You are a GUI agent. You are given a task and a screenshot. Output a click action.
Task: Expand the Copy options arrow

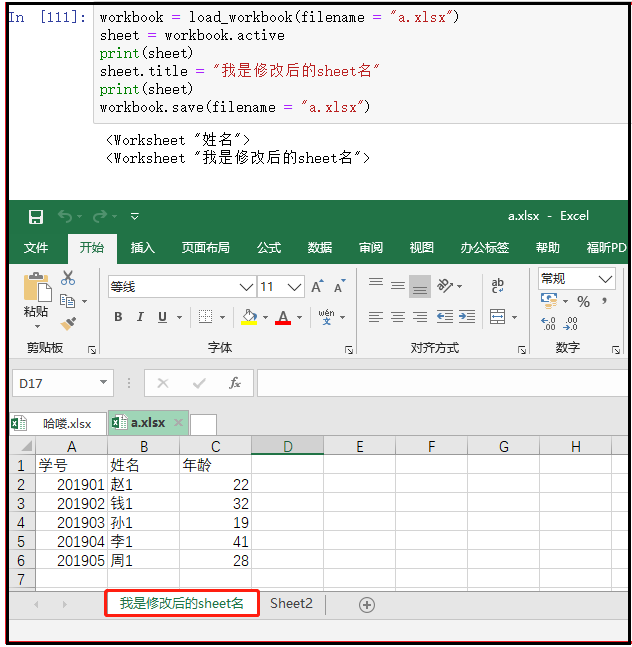(85, 302)
